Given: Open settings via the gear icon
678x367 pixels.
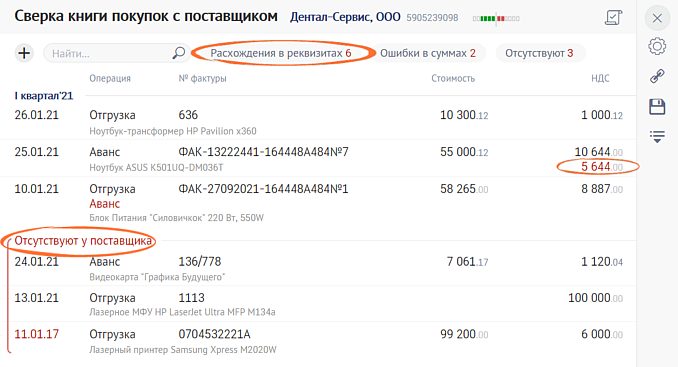Looking at the screenshot, I should click(657, 46).
